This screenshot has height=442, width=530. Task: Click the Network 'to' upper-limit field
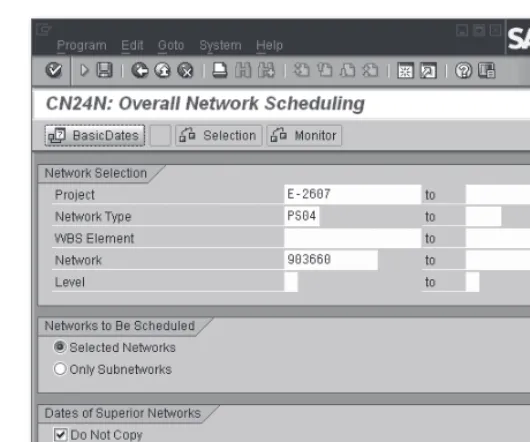pos(498,260)
